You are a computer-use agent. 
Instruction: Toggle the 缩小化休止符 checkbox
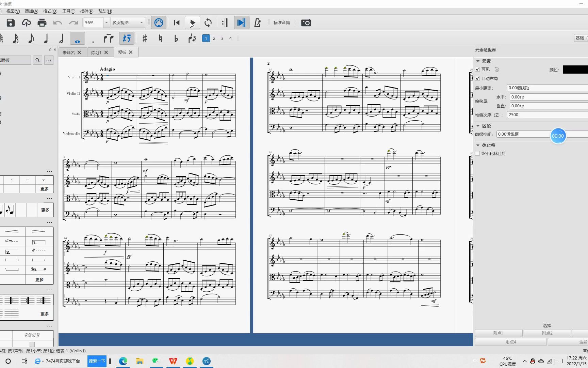pyautogui.click(x=478, y=154)
